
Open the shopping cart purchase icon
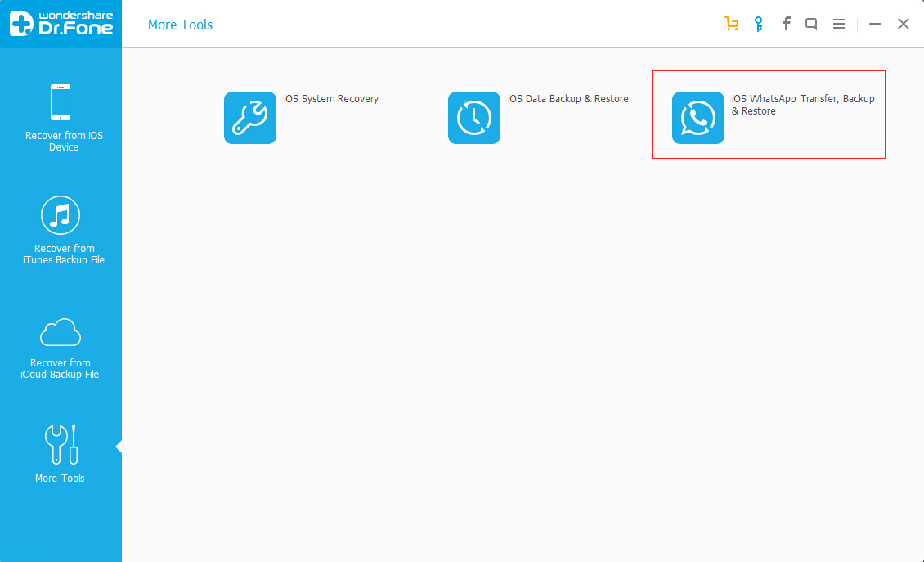point(731,24)
